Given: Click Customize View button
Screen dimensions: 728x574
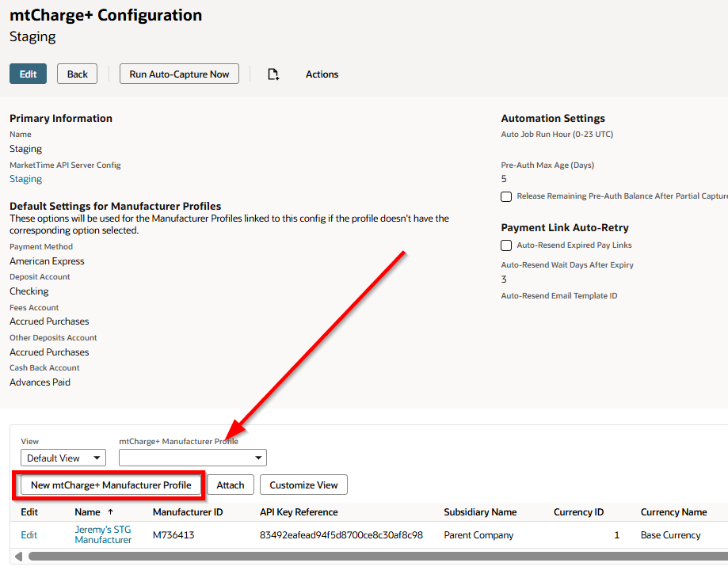Looking at the screenshot, I should click(x=303, y=485).
